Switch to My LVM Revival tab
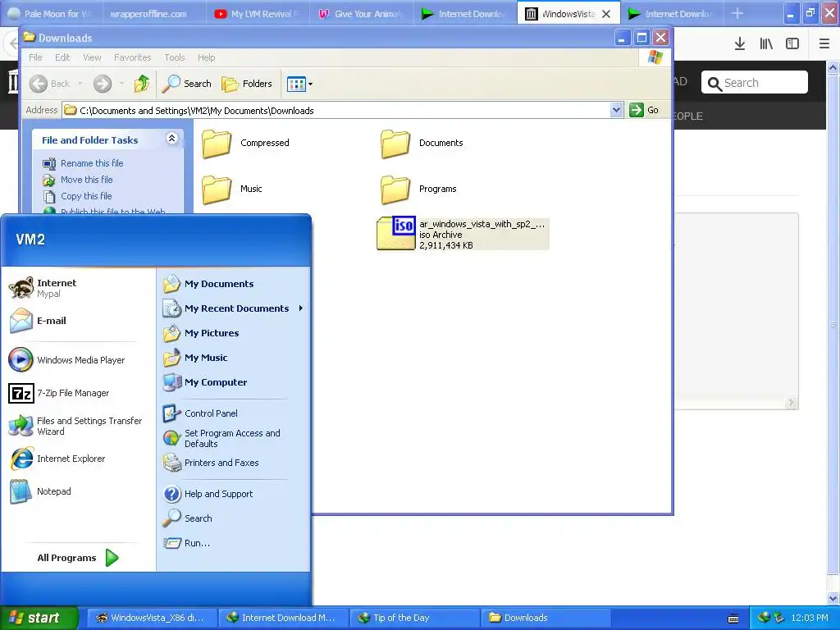The width and height of the screenshot is (840, 630). point(258,14)
